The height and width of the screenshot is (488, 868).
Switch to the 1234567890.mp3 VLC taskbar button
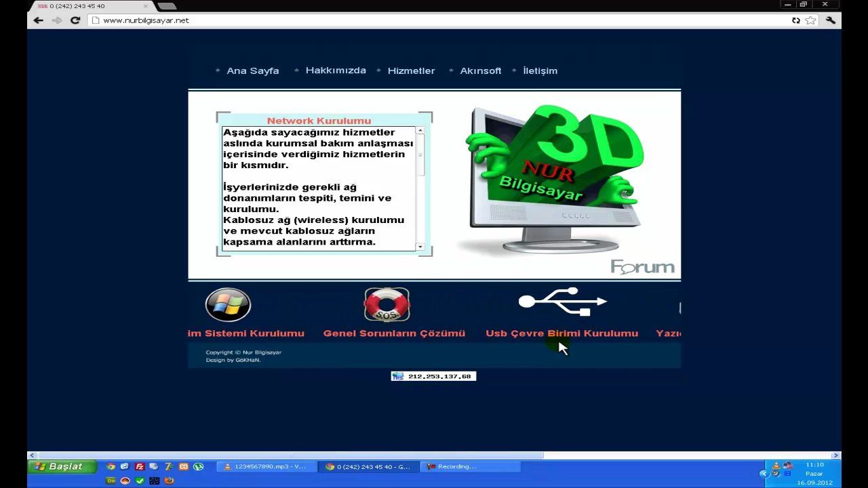(267, 466)
